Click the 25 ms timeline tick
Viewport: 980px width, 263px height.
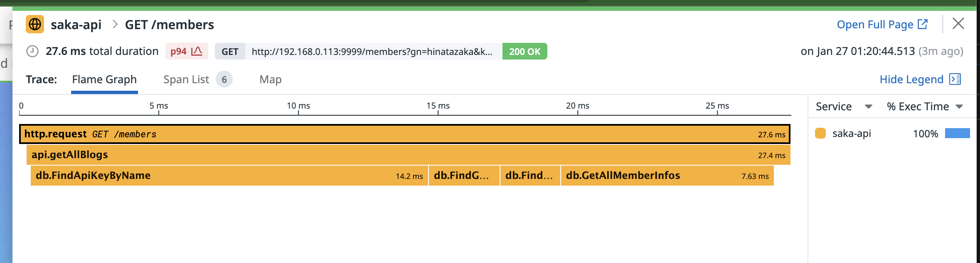(x=717, y=106)
